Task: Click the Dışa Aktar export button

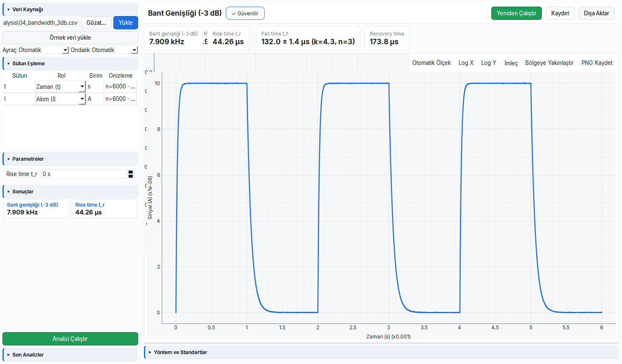Action: pos(596,13)
